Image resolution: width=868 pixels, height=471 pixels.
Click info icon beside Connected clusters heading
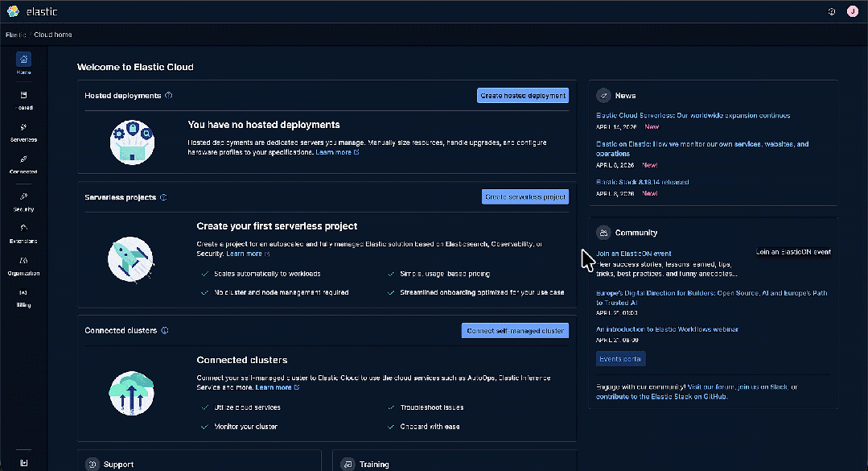165,330
